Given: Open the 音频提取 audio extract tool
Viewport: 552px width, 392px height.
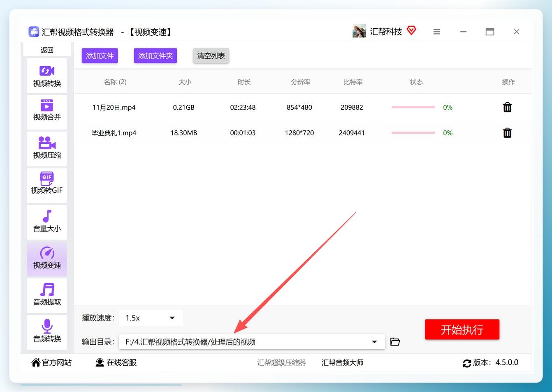Looking at the screenshot, I should [x=47, y=295].
